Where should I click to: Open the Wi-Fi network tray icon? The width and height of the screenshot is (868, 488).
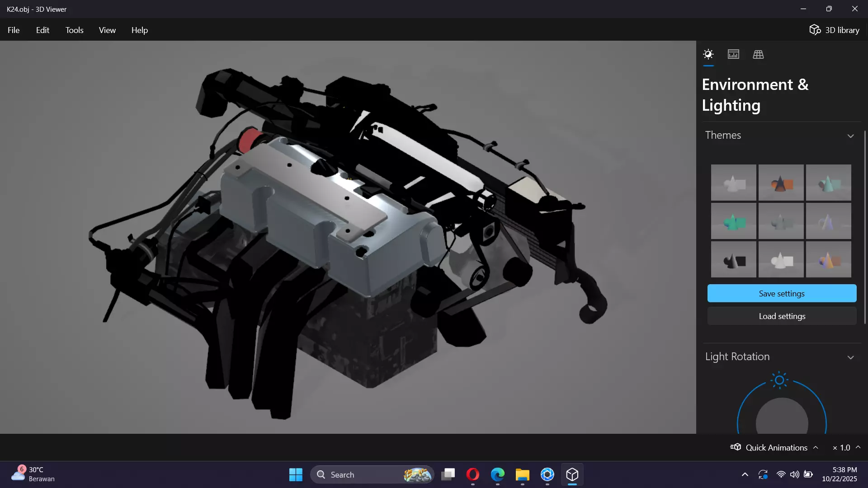(x=781, y=474)
